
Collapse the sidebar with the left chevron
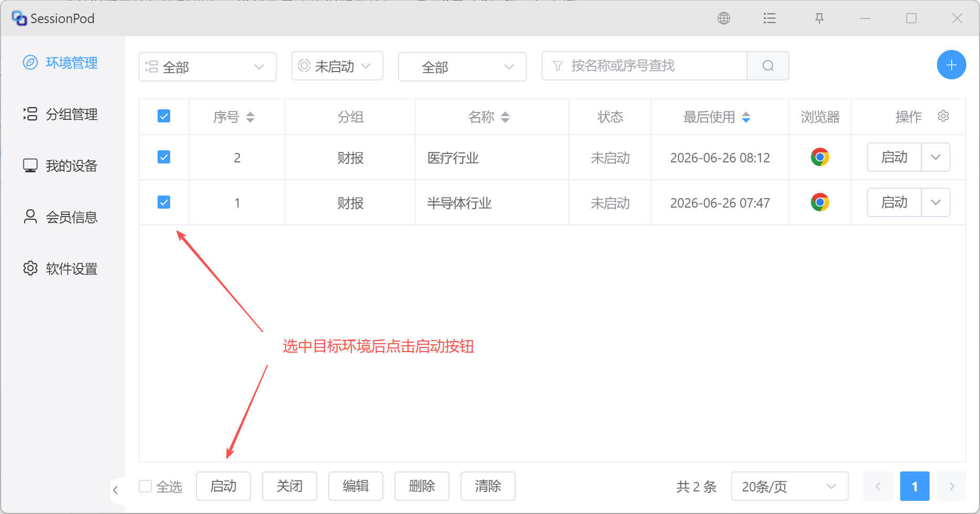tap(116, 490)
